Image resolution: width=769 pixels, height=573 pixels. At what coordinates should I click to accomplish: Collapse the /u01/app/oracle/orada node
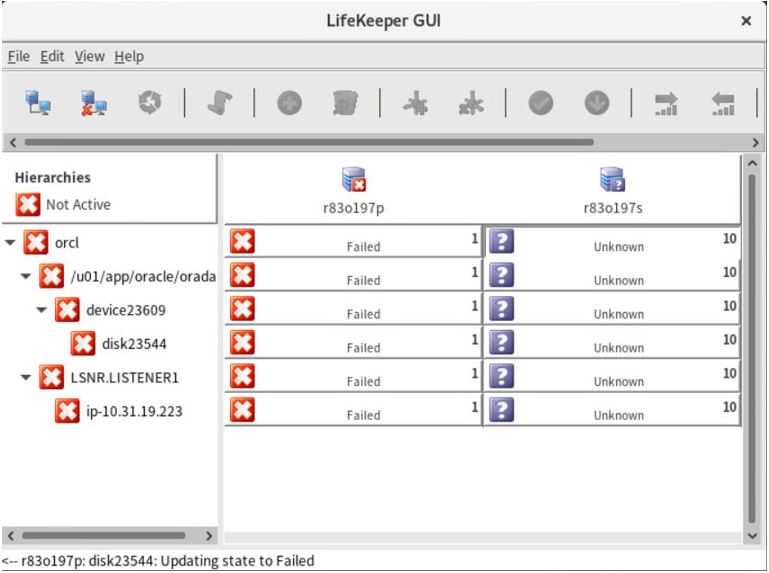point(26,276)
